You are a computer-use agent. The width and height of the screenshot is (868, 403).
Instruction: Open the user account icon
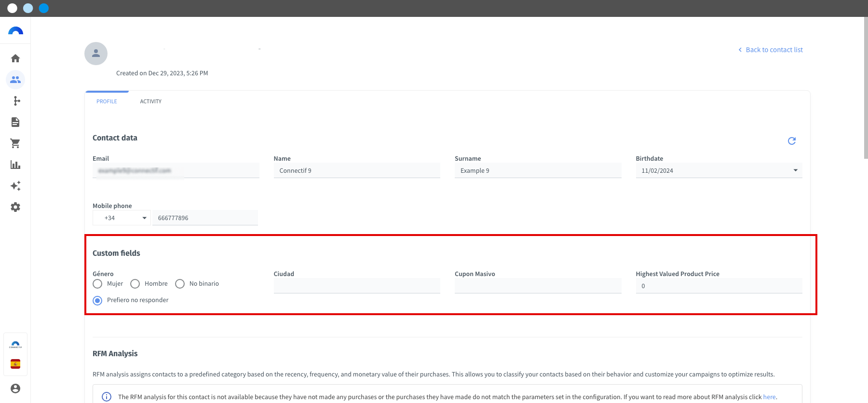click(15, 389)
